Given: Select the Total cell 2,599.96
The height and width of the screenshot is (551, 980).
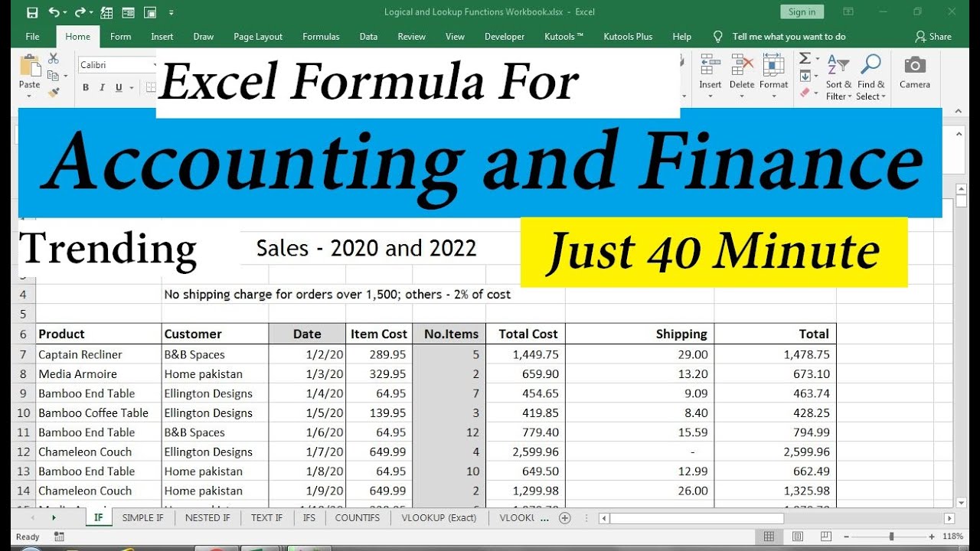Looking at the screenshot, I should (775, 452).
